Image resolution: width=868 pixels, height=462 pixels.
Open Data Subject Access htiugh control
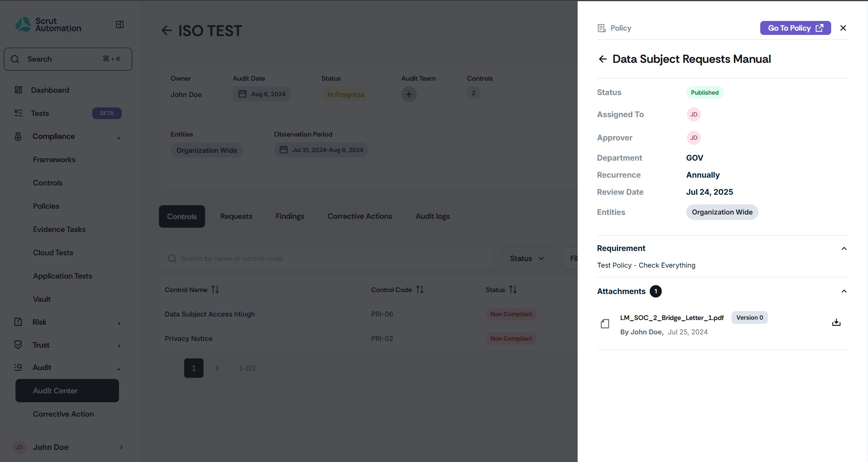click(210, 314)
